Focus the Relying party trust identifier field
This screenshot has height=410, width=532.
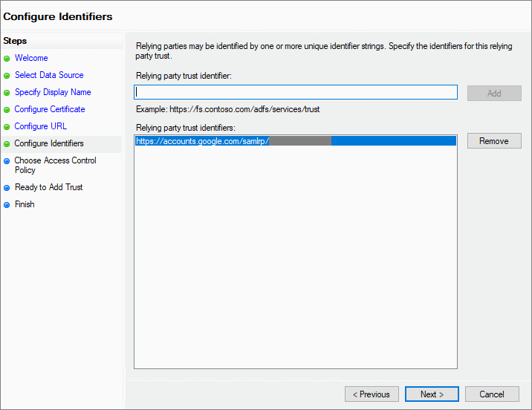point(296,92)
